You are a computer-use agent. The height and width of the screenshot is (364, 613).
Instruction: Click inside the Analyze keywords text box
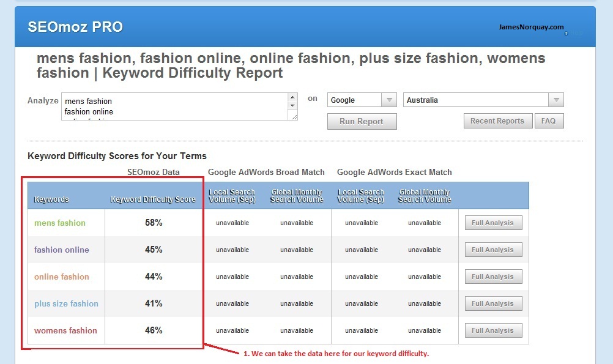pos(174,106)
